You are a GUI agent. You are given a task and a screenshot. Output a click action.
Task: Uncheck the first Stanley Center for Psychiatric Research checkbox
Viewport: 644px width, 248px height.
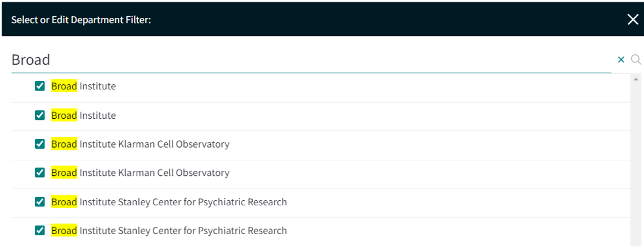[x=40, y=202]
